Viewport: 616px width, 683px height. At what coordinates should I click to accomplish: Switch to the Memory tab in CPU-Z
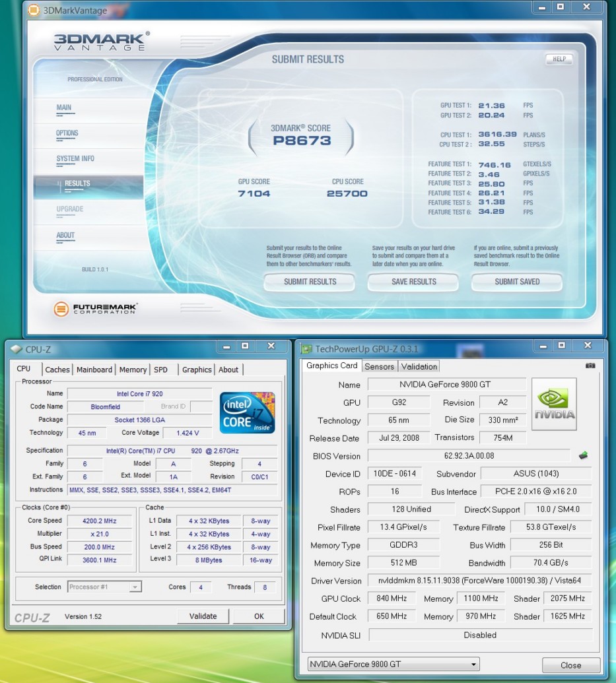[x=133, y=370]
